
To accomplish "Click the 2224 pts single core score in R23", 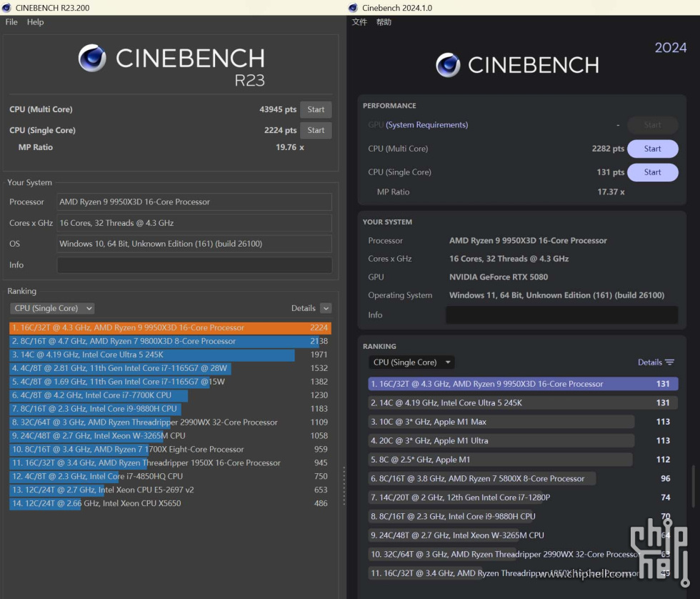I will pyautogui.click(x=280, y=130).
